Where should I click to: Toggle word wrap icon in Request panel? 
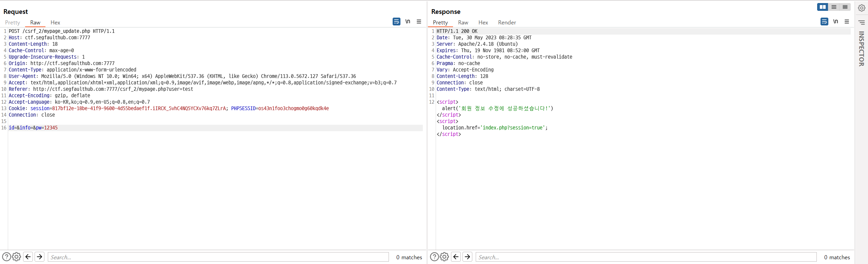pos(396,22)
